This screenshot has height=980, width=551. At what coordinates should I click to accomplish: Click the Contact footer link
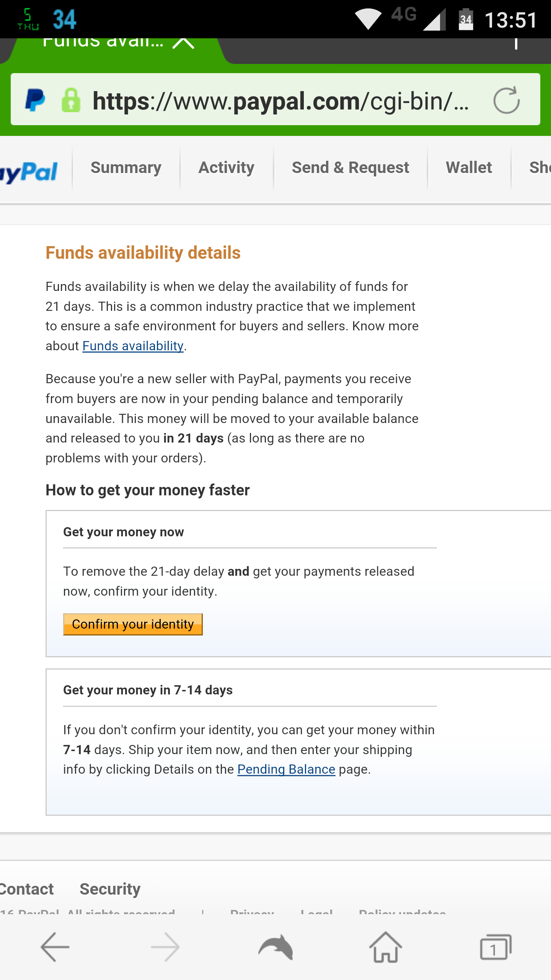(x=27, y=889)
